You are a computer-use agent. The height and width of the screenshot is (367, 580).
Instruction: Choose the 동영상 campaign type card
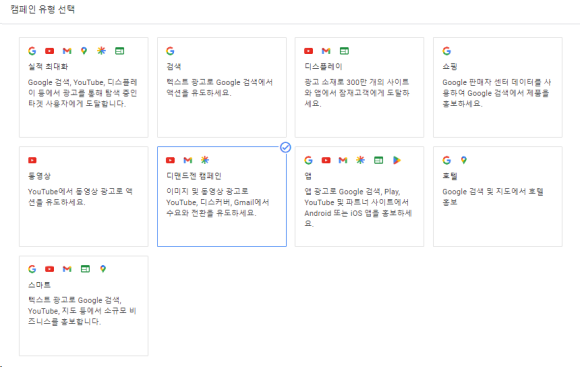coord(84,196)
